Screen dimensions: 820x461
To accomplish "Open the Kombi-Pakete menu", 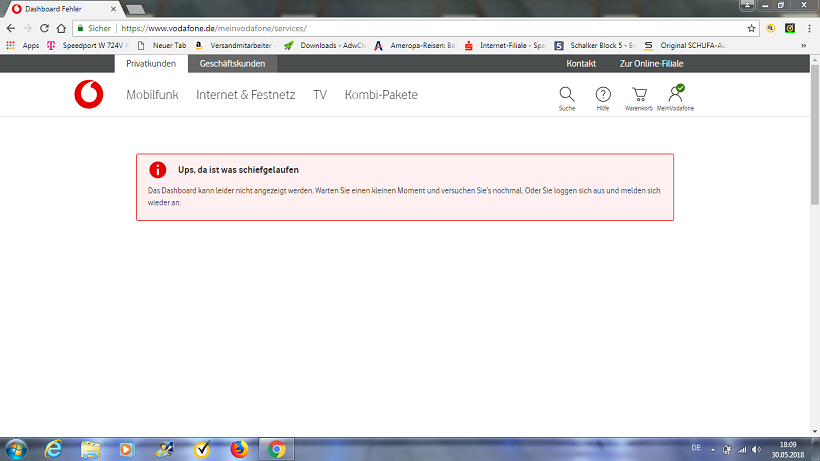I will (381, 95).
